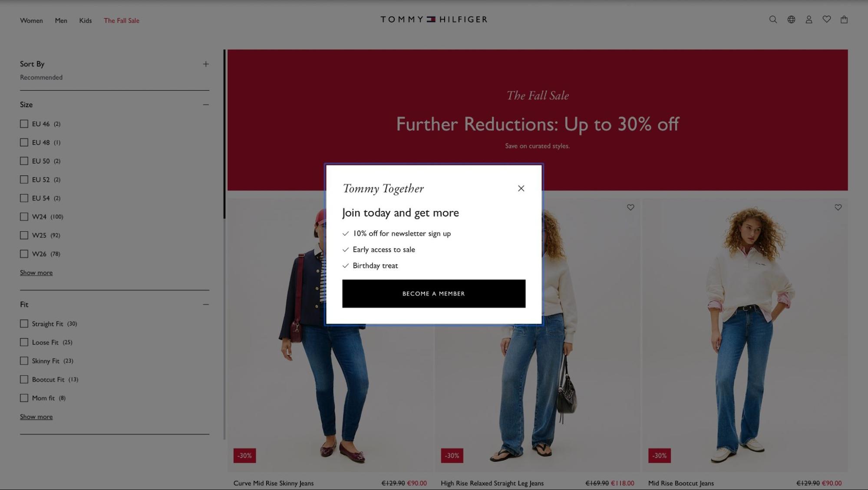Click the filter sidebar scrollbar

(224, 134)
